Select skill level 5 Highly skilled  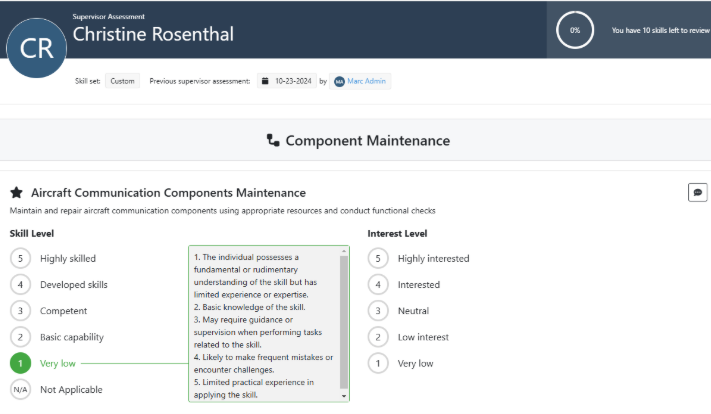point(19,258)
